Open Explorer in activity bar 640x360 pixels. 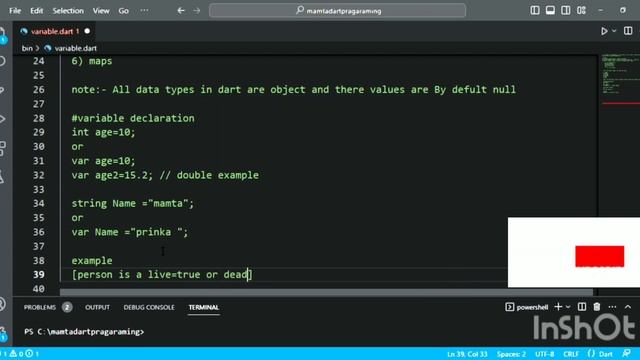coord(3,34)
